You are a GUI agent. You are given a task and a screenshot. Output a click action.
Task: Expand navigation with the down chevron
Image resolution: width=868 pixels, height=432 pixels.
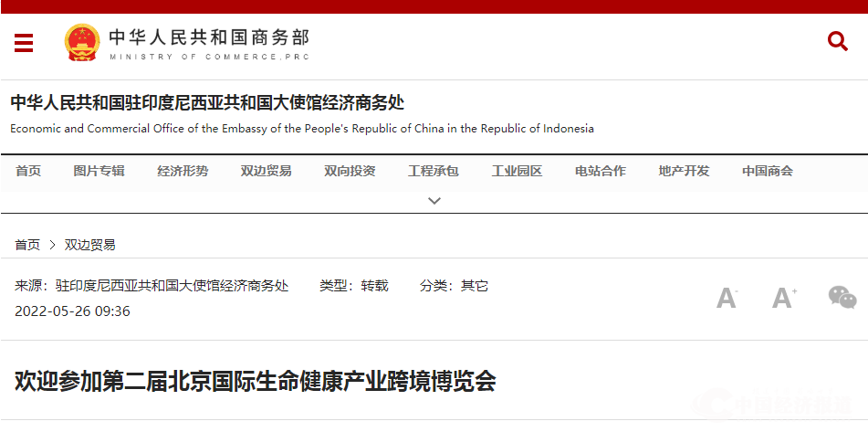434,200
